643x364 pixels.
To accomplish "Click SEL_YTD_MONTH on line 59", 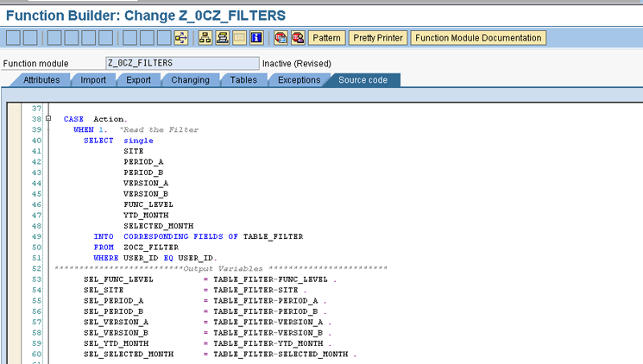I will point(116,343).
